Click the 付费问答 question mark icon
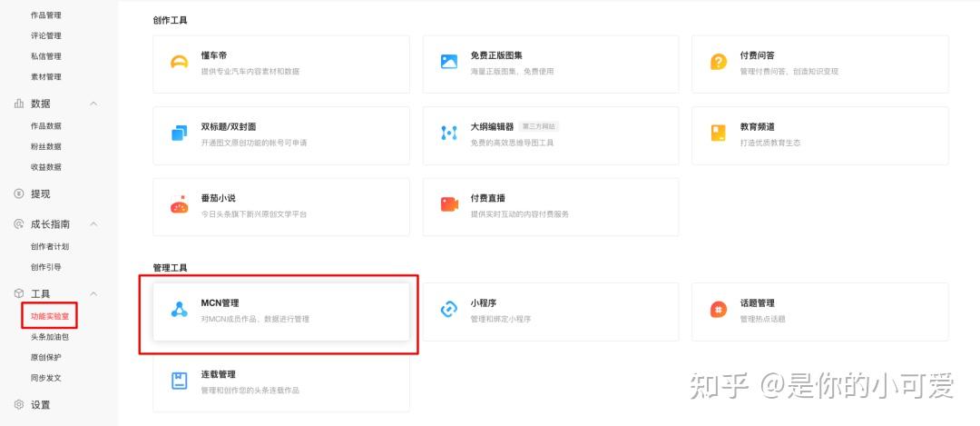Viewport: 980px width, 426px height. click(x=718, y=62)
